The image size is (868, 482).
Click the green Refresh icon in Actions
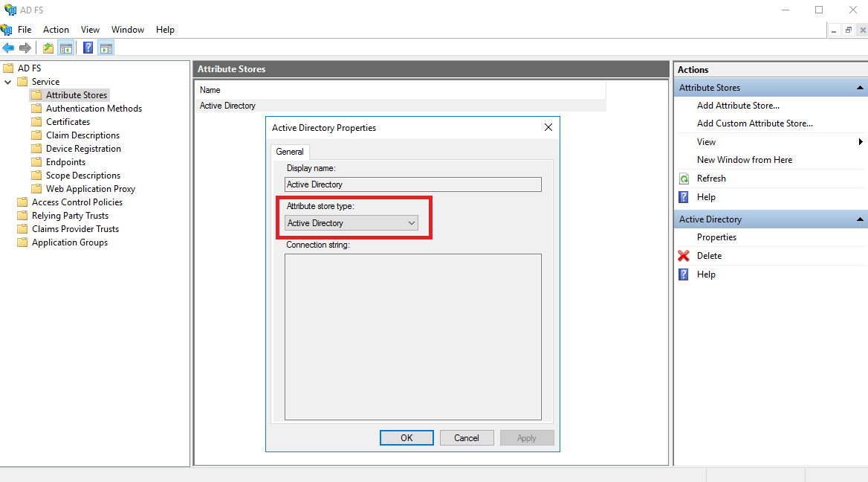(684, 179)
